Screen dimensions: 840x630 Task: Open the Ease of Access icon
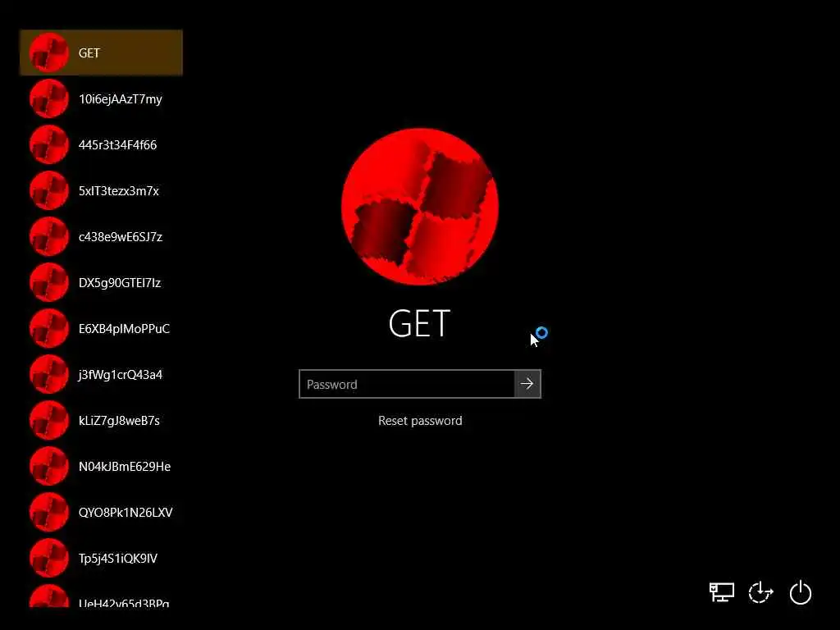(x=760, y=592)
